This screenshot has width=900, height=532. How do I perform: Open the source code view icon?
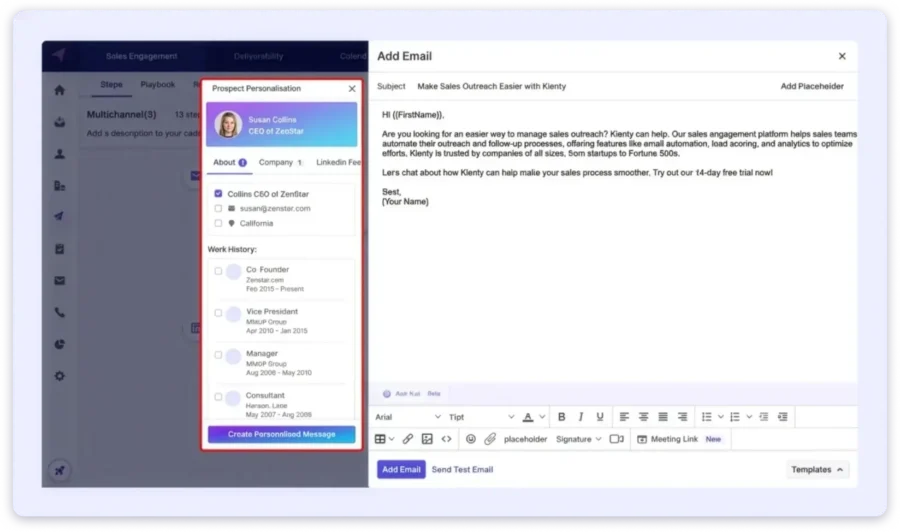(446, 439)
